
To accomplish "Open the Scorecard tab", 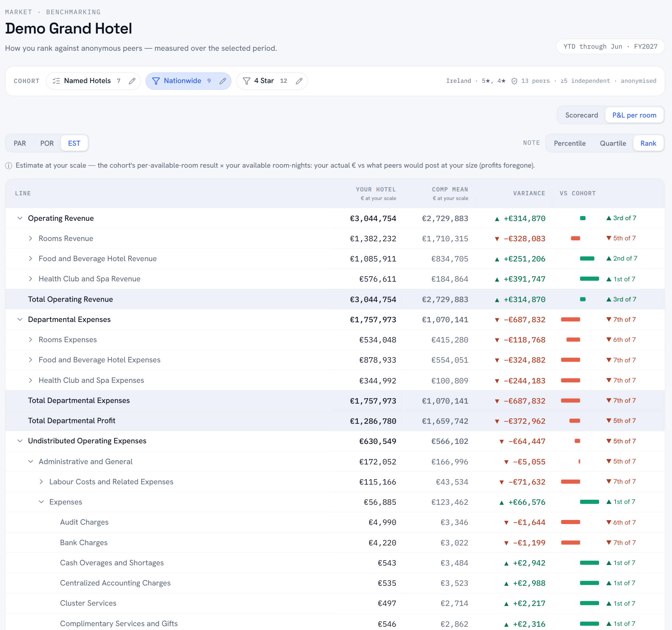I will [x=581, y=115].
